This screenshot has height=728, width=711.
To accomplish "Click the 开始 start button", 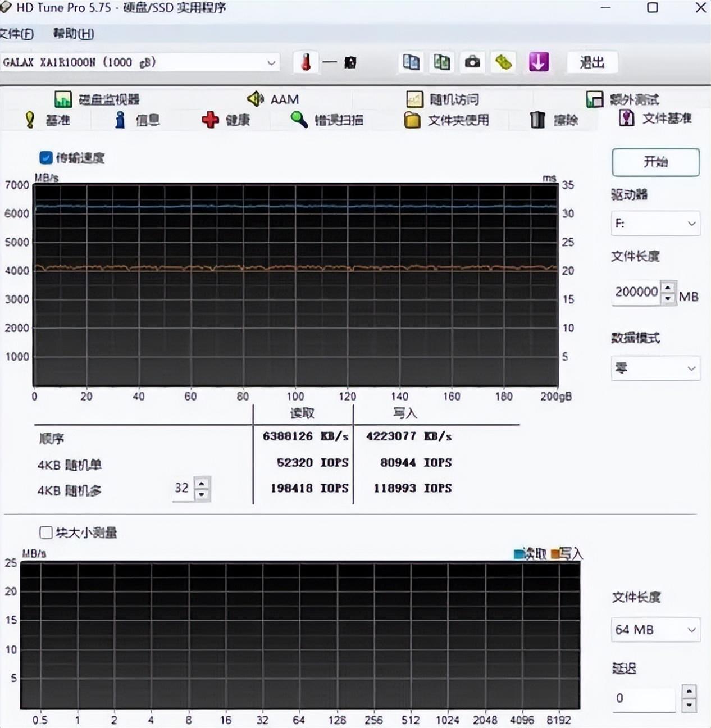I will 655,162.
